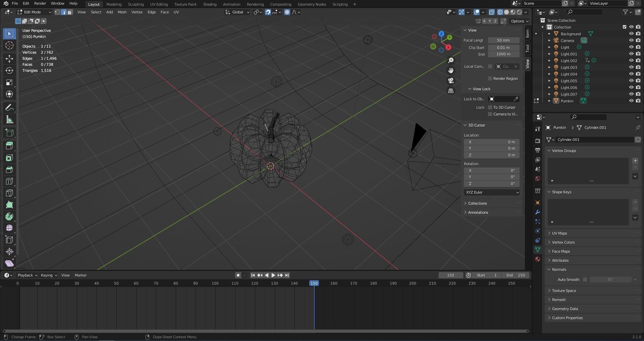This screenshot has width=644, height=341.
Task: Click the current frame 150 field
Action: (451, 275)
